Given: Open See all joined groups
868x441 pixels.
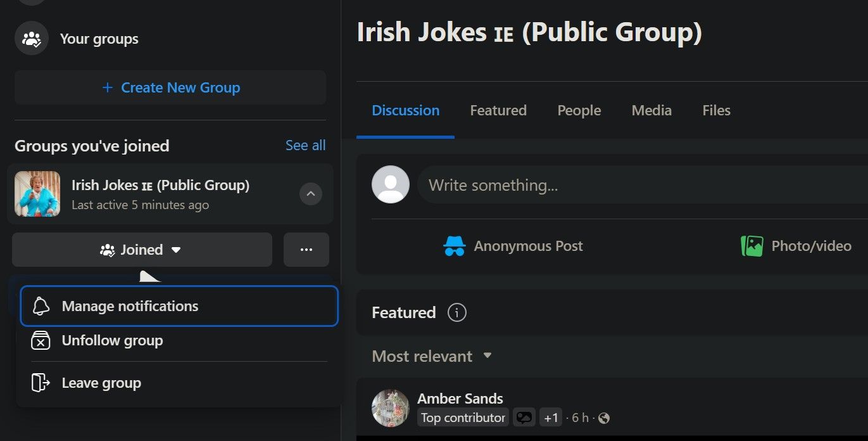Looking at the screenshot, I should (306, 145).
